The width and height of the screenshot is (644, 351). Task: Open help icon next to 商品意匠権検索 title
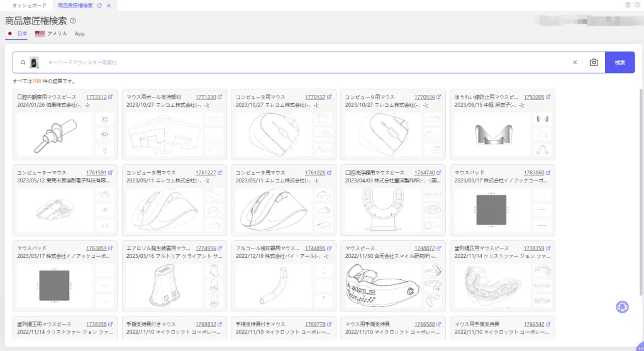coord(73,21)
